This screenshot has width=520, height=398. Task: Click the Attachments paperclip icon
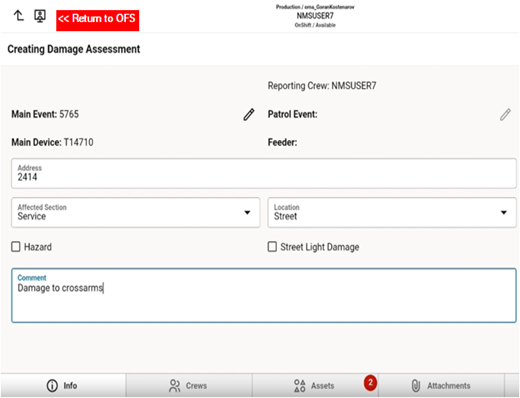pyautogui.click(x=416, y=386)
